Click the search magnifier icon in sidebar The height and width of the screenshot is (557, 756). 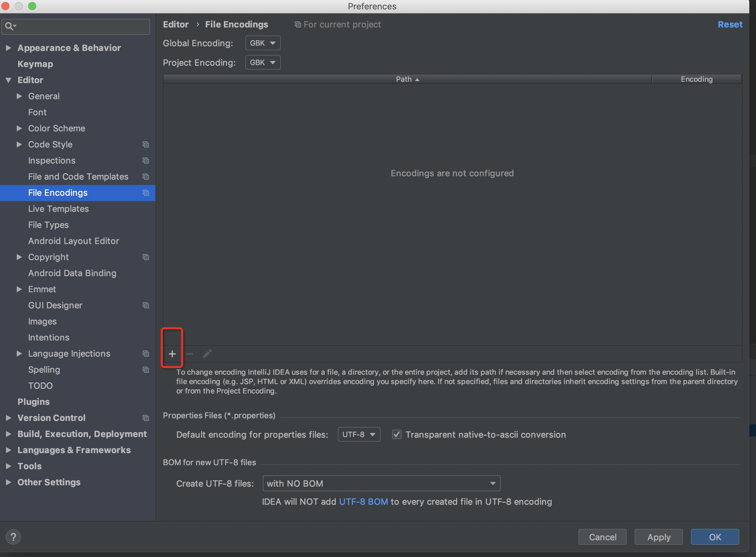tap(10, 26)
